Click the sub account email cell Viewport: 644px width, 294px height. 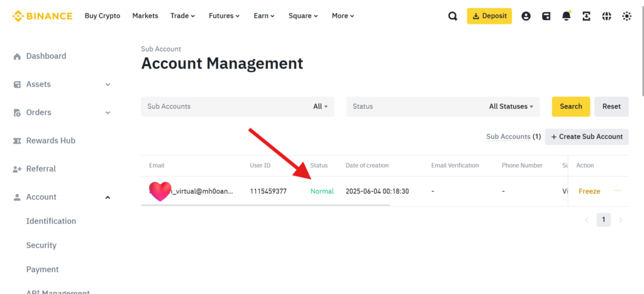(x=191, y=191)
